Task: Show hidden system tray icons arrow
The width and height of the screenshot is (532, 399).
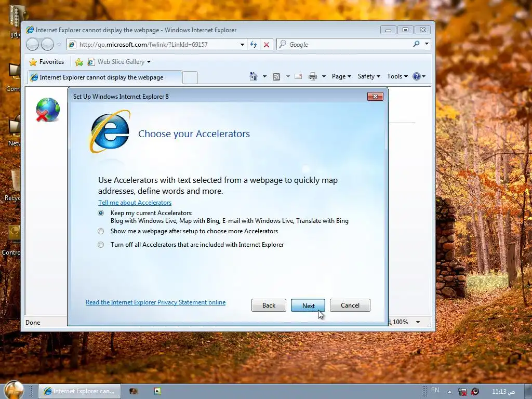Action: 449,392
